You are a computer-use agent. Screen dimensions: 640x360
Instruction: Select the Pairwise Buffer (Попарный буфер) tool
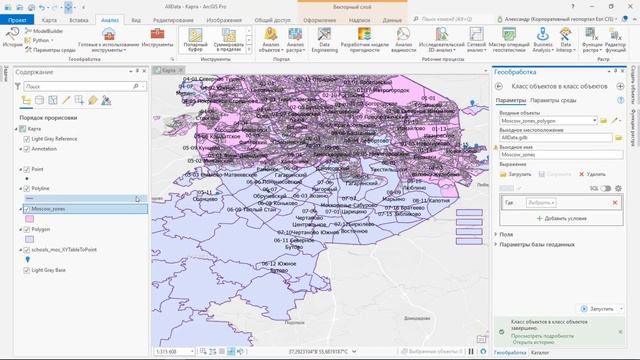(x=196, y=40)
